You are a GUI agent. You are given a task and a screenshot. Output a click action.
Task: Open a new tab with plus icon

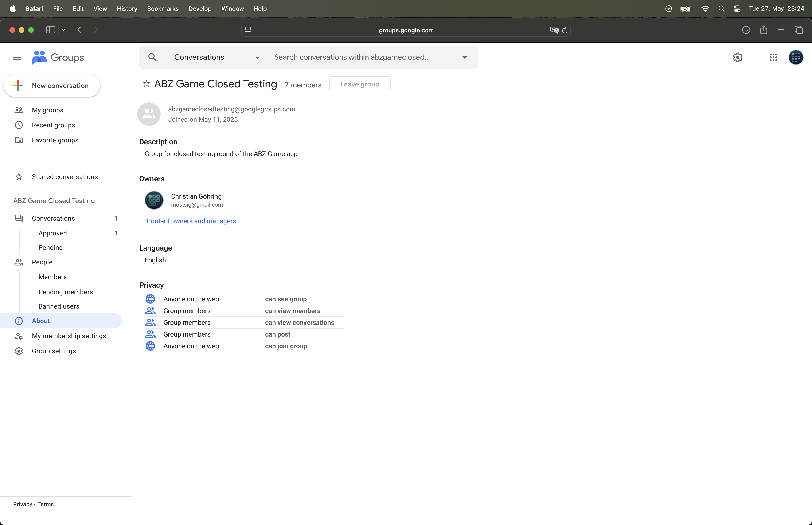pyautogui.click(x=781, y=30)
